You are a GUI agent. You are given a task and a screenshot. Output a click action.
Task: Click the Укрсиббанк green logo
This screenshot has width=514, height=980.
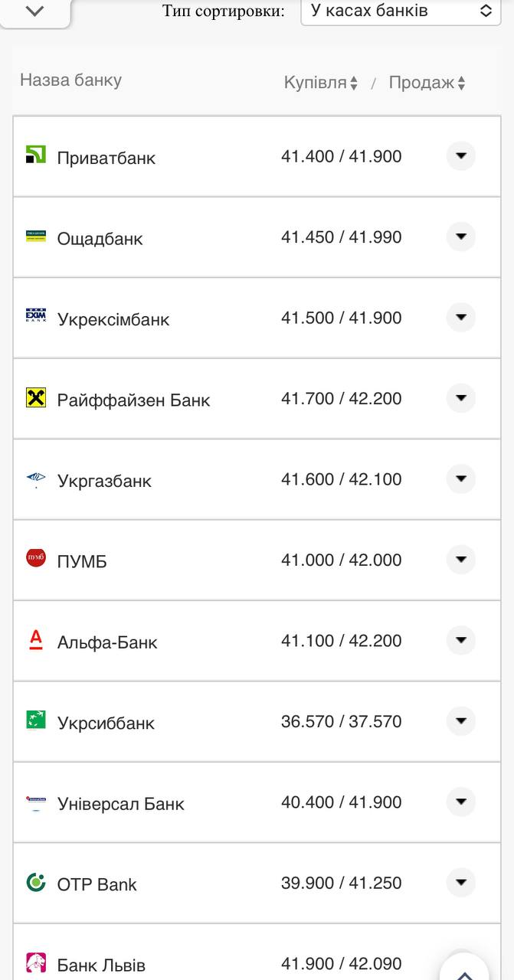[x=36, y=720]
